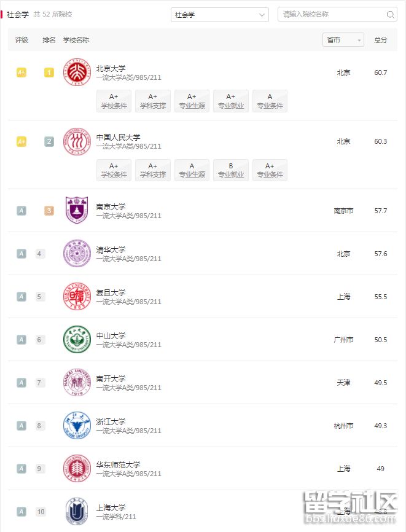This screenshot has width=406, height=532.
Task: Click the 总分 column header
Action: click(381, 40)
